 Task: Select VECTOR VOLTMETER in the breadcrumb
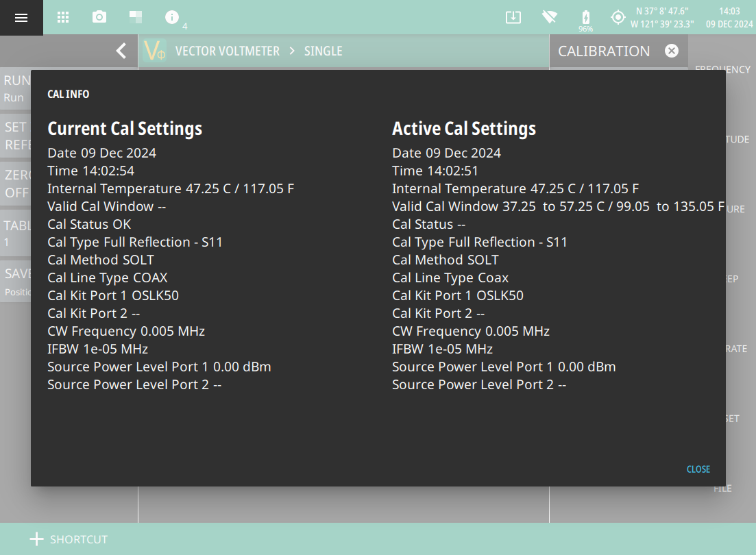tap(227, 51)
